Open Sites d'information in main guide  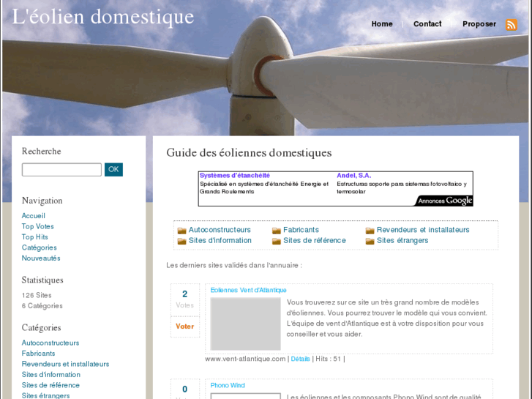click(220, 240)
